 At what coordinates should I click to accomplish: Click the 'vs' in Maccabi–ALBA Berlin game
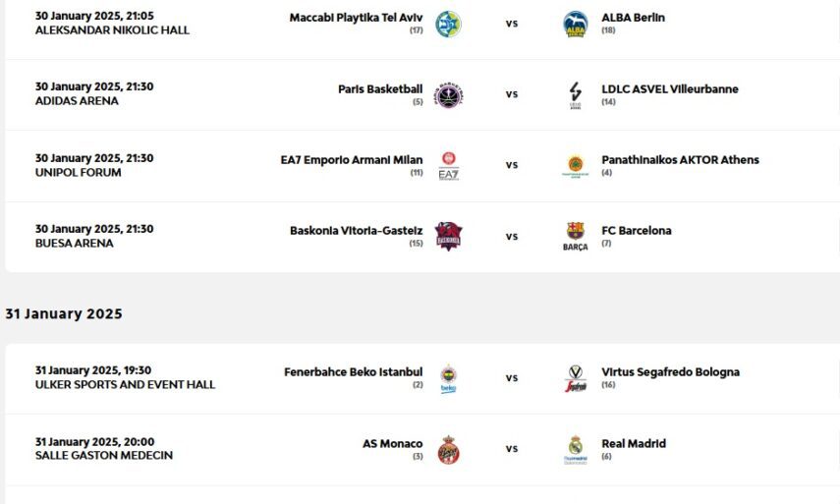tap(512, 24)
